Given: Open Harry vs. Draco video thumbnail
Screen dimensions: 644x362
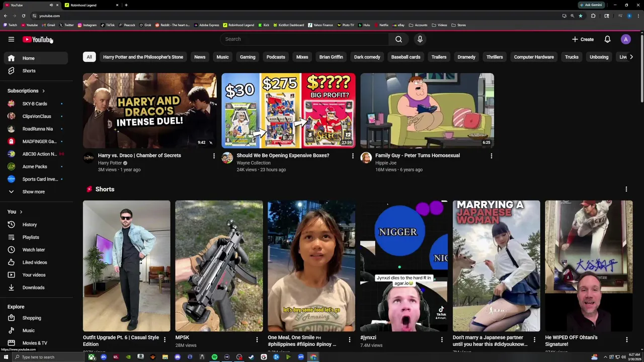Looking at the screenshot, I should (x=150, y=111).
